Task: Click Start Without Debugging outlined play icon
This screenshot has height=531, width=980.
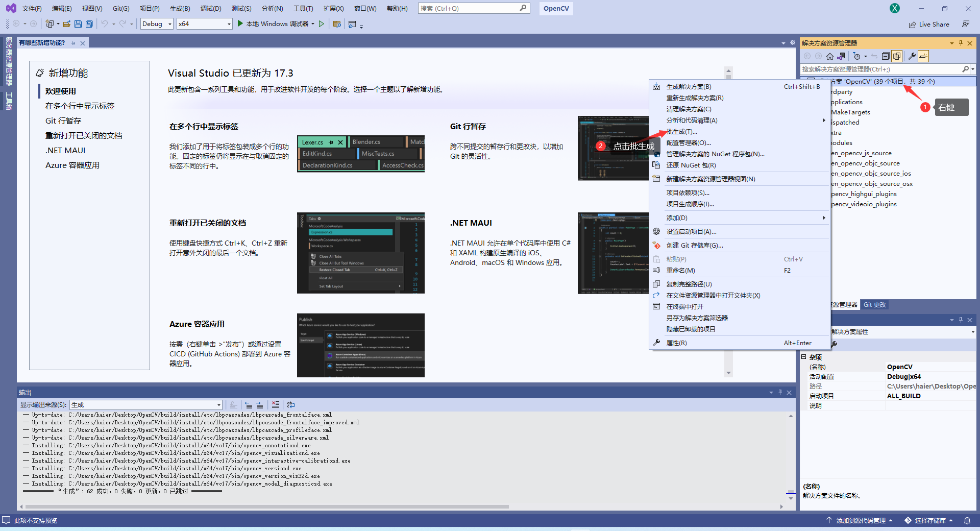Action: pyautogui.click(x=321, y=23)
